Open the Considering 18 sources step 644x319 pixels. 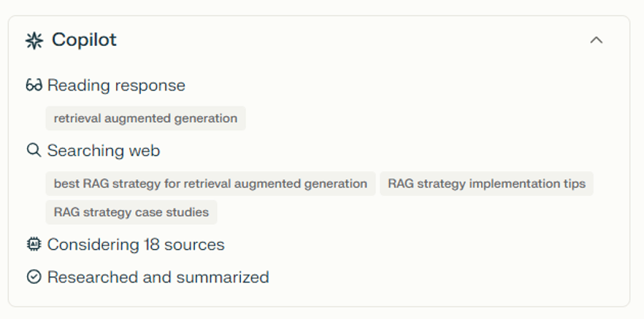pos(136,245)
